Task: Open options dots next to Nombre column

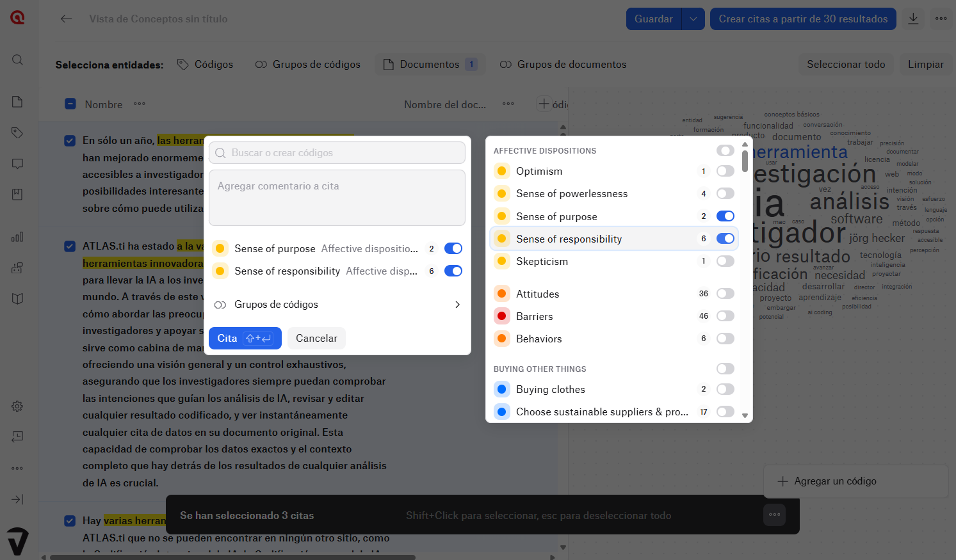Action: (x=140, y=104)
